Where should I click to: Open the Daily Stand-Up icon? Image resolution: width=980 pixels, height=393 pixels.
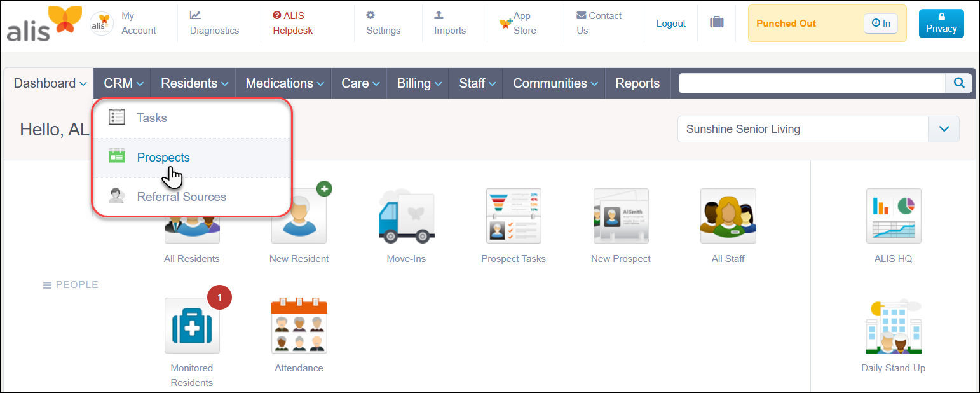(894, 325)
